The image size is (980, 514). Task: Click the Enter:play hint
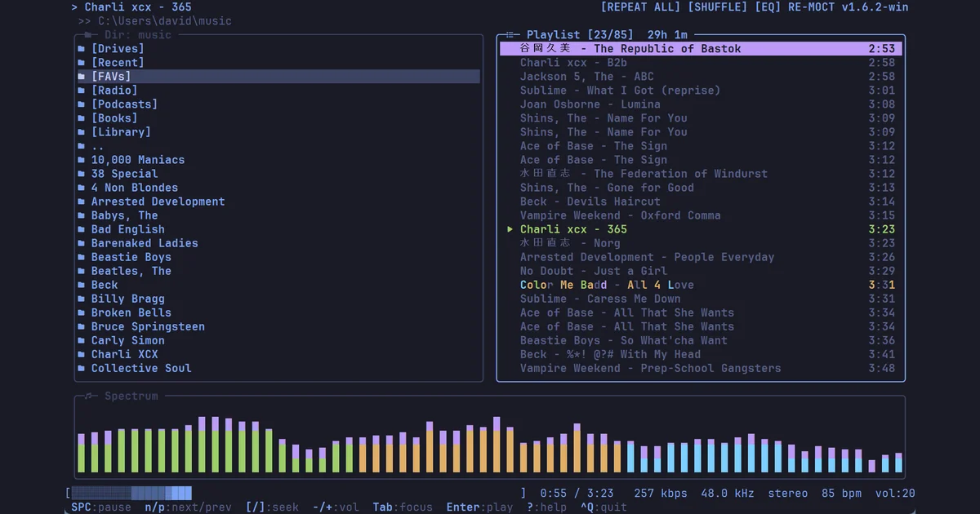[x=479, y=507]
